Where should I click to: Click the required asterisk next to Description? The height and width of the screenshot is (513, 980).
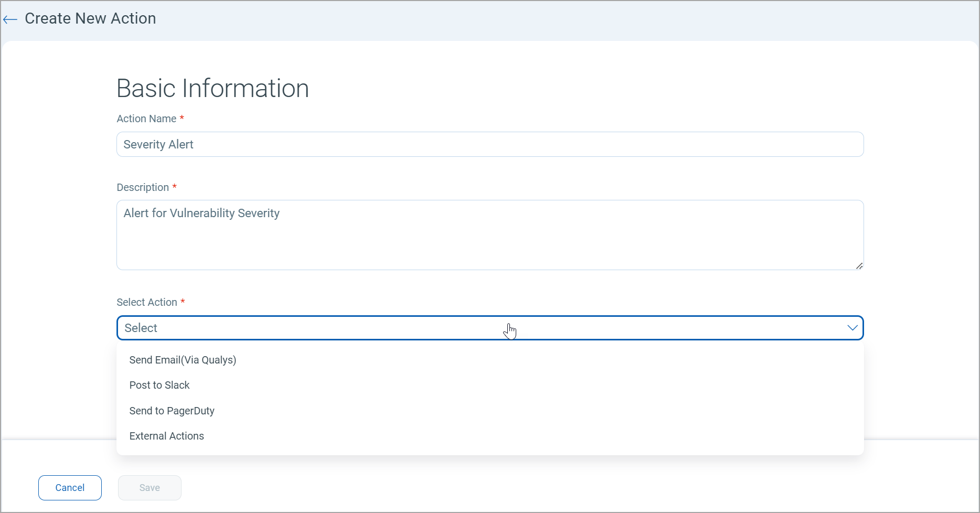click(x=174, y=187)
